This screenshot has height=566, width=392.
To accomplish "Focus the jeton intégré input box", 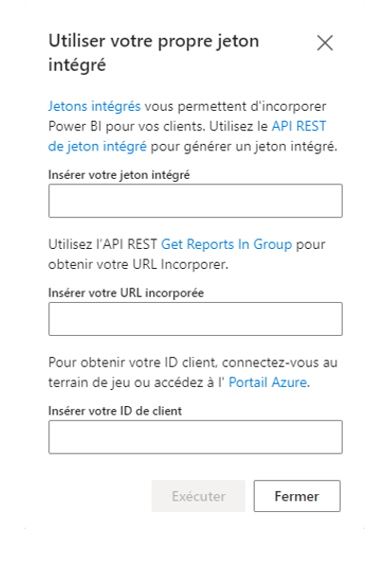I will pos(195,201).
